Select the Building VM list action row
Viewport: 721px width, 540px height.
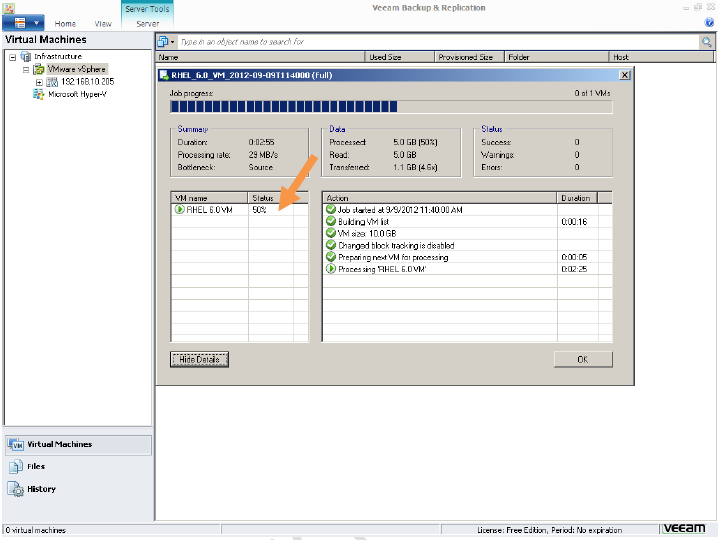tap(467, 222)
